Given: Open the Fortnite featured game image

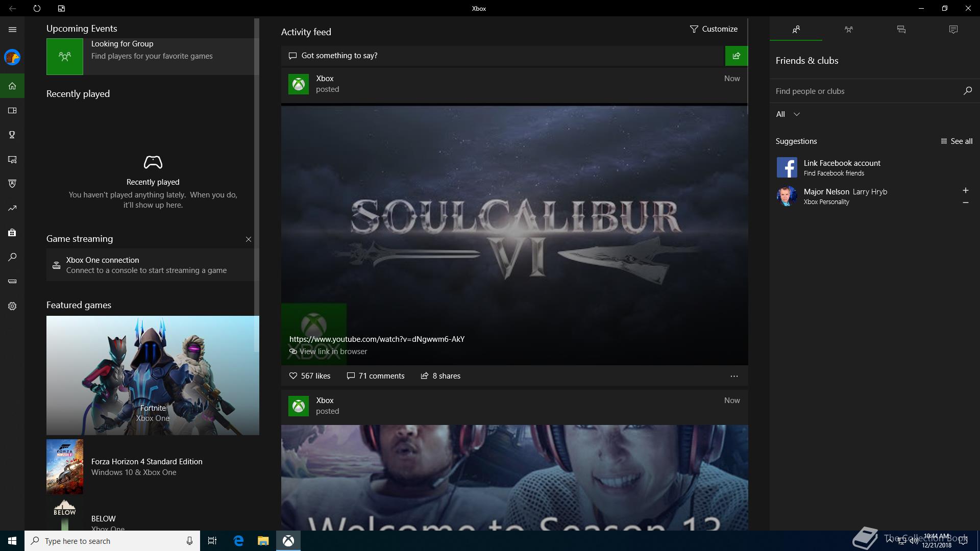Looking at the screenshot, I should 153,375.
